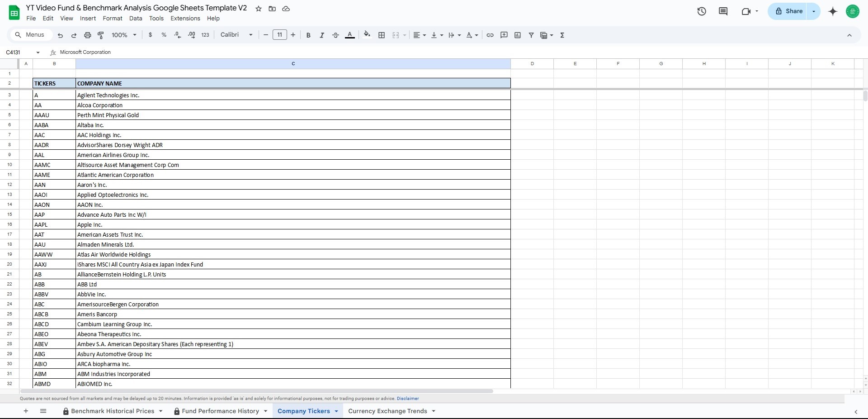Open the Edit menu

(48, 19)
